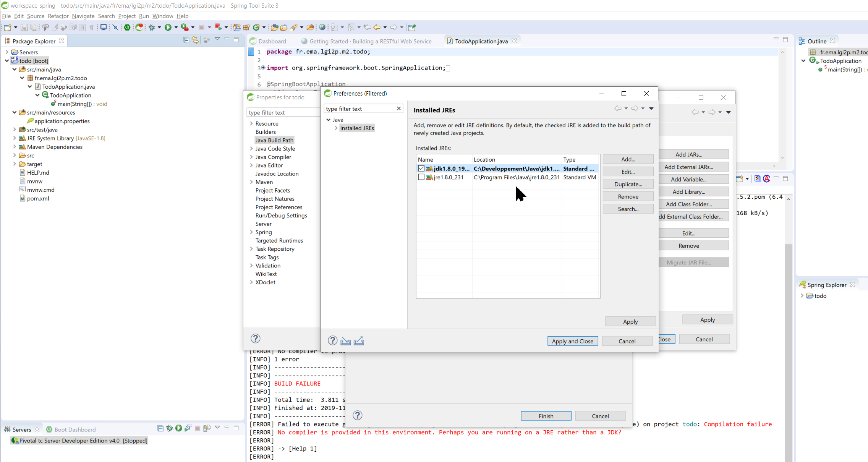
Task: Click the Back navigation yellow arrow icon
Action: tap(377, 28)
